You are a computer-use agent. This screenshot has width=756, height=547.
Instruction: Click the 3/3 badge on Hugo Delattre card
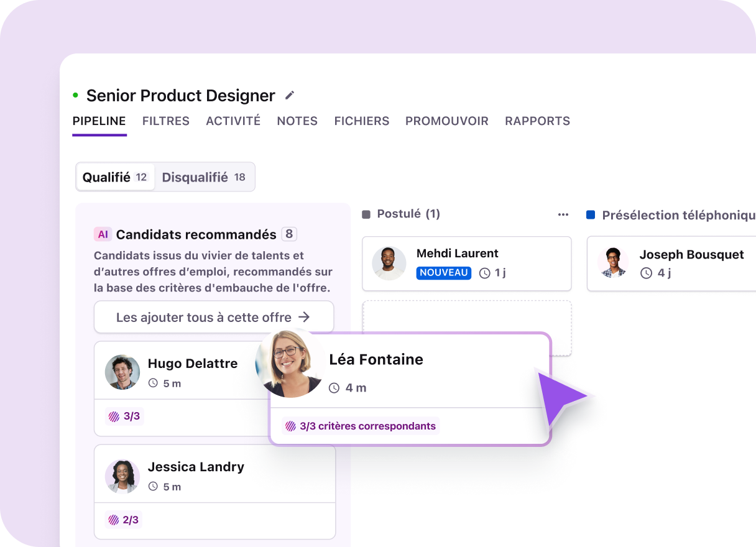[124, 416]
